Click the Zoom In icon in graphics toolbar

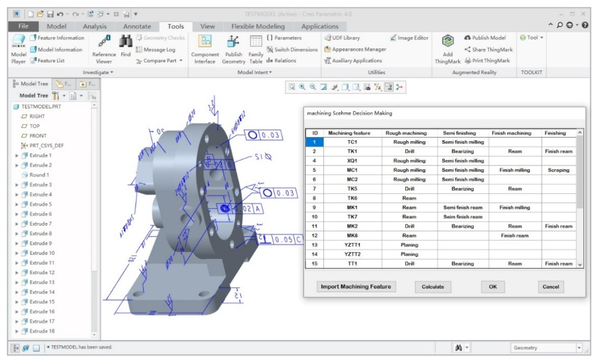click(302, 87)
